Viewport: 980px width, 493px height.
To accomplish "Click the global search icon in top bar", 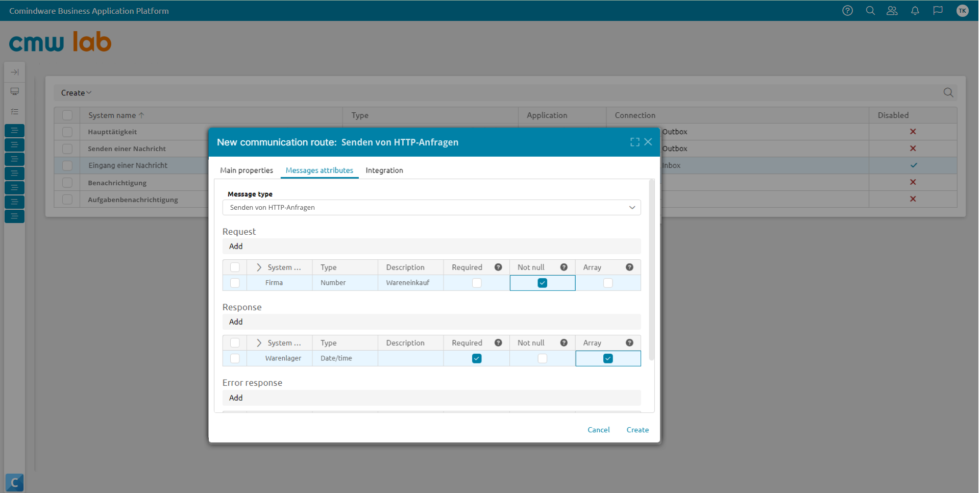I will (870, 11).
